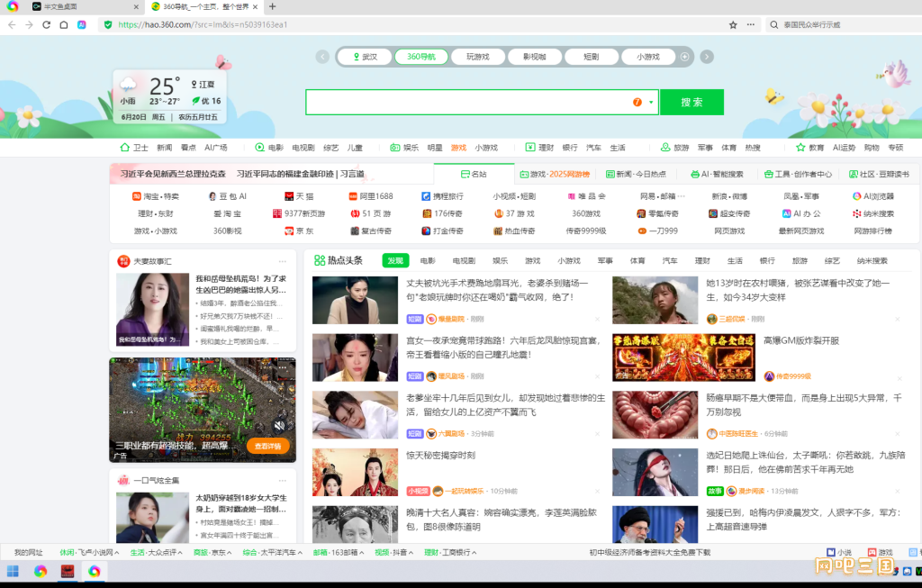Open the article 惊天秘密揭穿时刻
922x588 pixels.
tap(441, 455)
